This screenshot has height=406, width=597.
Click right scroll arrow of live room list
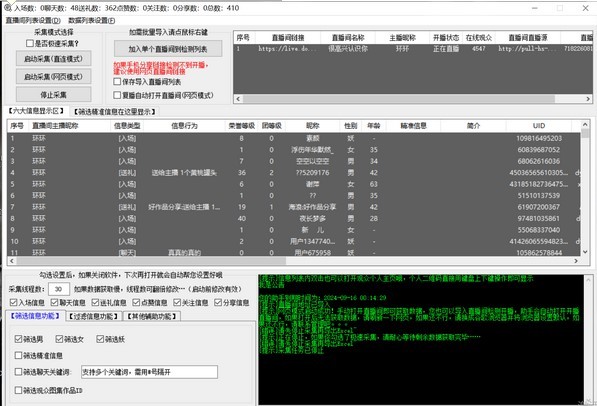pyautogui.click(x=588, y=99)
